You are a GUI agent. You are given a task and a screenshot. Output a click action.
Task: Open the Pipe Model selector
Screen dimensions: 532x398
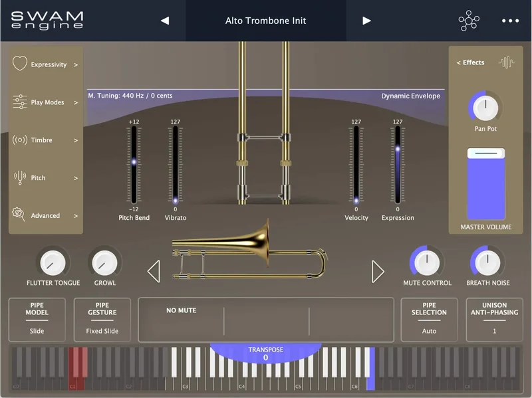[37, 320]
